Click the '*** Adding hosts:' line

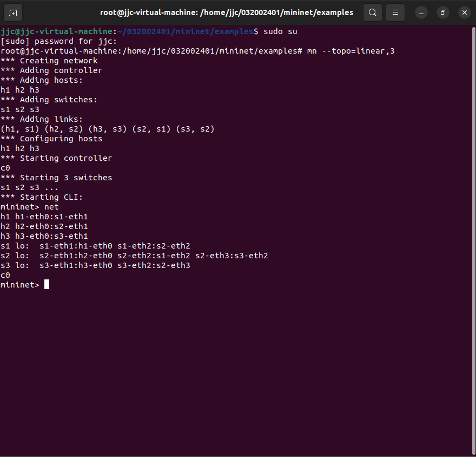pyautogui.click(x=42, y=80)
